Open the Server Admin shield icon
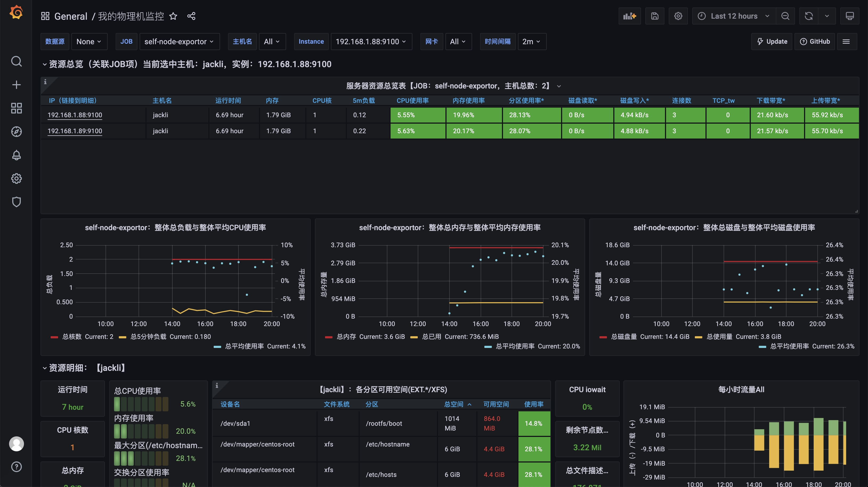Screen dimensions: 868x487 [16, 202]
